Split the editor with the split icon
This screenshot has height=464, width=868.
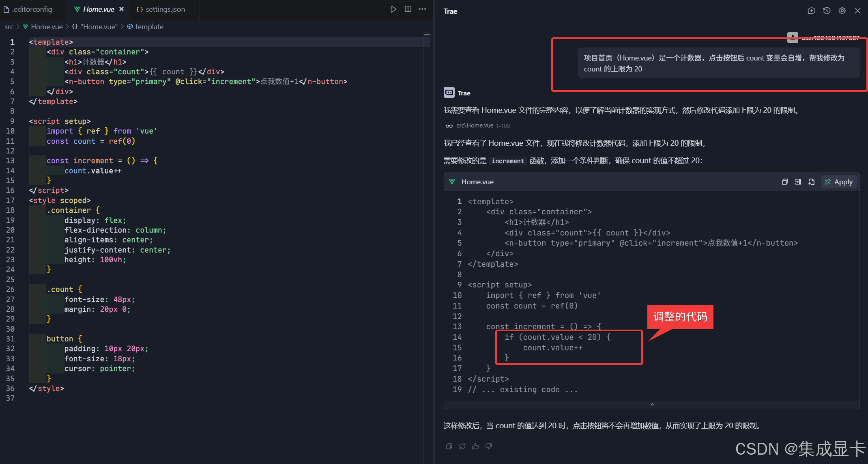click(408, 9)
